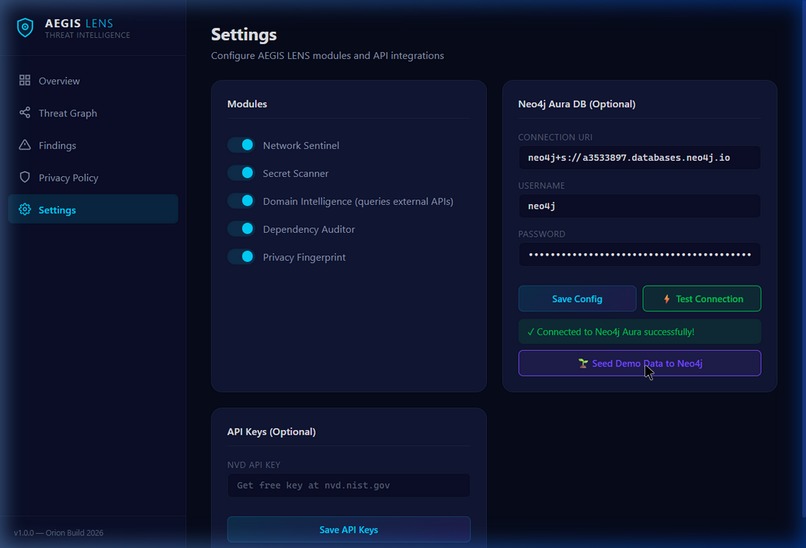806x548 pixels.
Task: Click the 'Modules' panel heading
Action: (x=247, y=104)
